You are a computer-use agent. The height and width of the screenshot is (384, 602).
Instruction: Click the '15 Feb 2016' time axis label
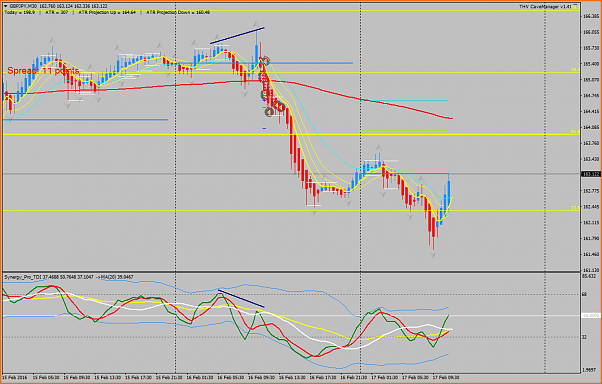(15, 377)
